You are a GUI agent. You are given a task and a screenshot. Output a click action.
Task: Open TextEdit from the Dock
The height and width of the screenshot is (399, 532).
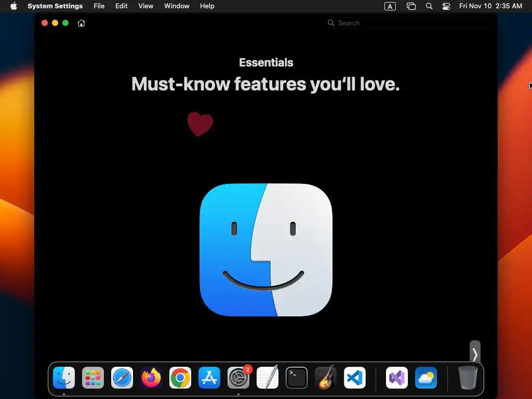pyautogui.click(x=268, y=378)
